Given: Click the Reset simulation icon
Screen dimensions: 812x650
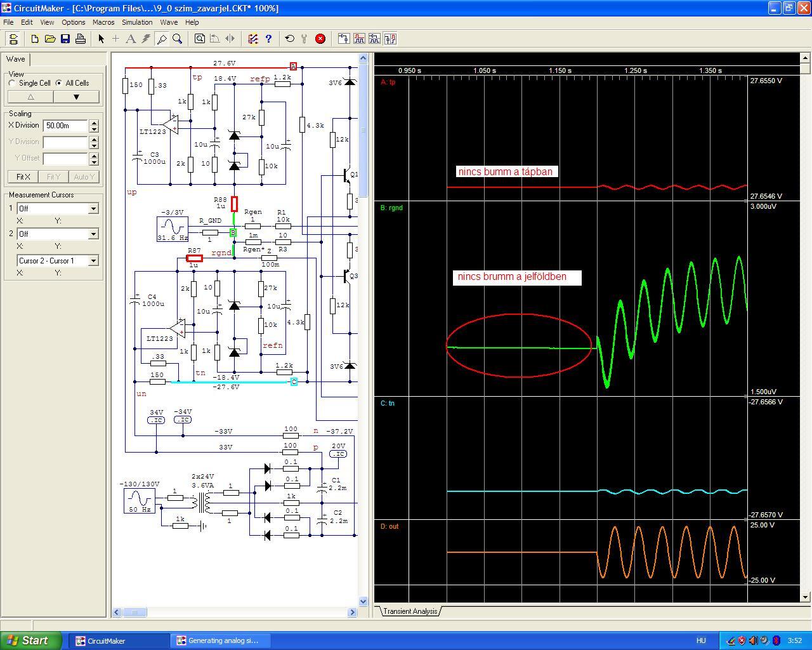Looking at the screenshot, I should (290, 39).
